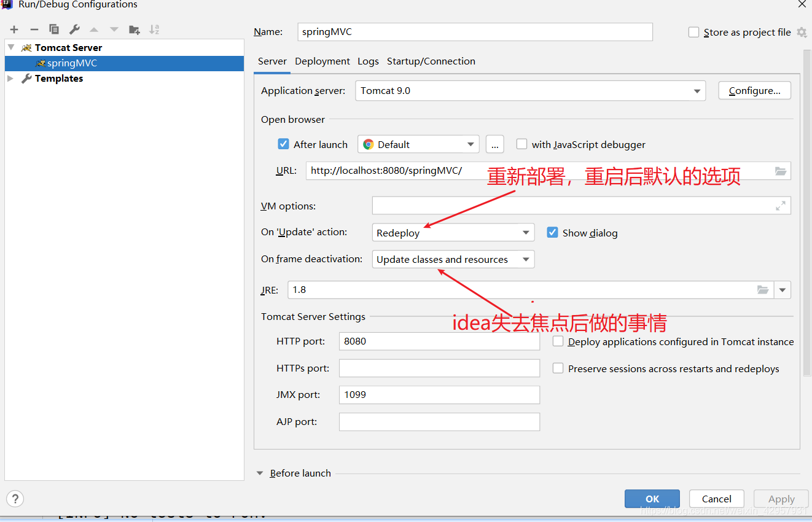This screenshot has width=812, height=522.
Task: Copy the selected configuration
Action: tap(54, 29)
